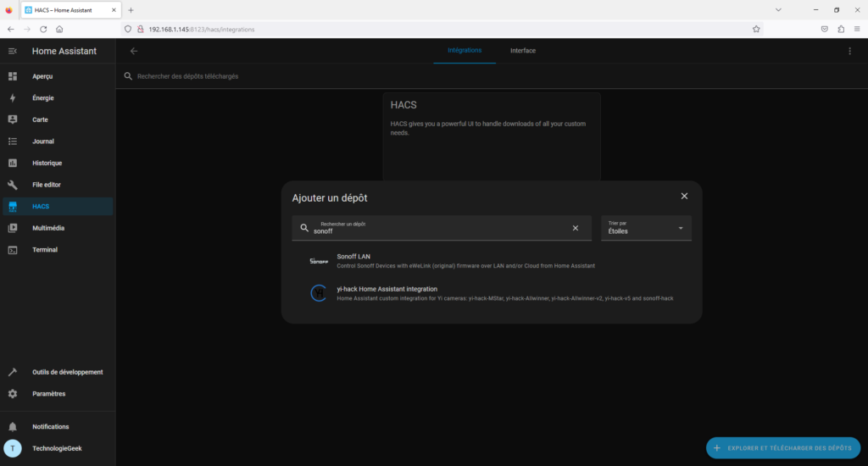This screenshot has height=466, width=868.
Task: Open the Journal list icon
Action: 12,141
